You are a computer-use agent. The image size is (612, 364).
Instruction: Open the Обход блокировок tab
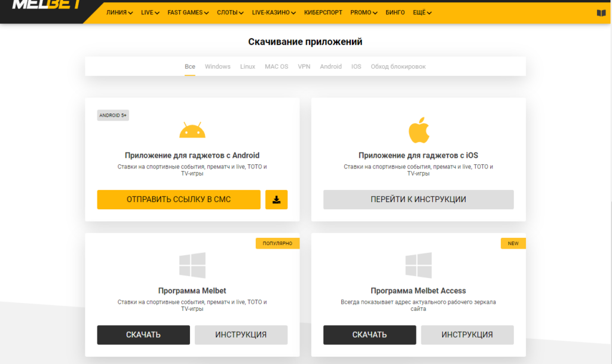[398, 67]
